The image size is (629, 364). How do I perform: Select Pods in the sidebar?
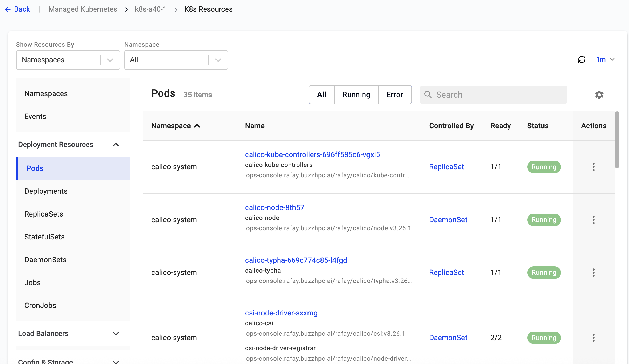[73, 168]
